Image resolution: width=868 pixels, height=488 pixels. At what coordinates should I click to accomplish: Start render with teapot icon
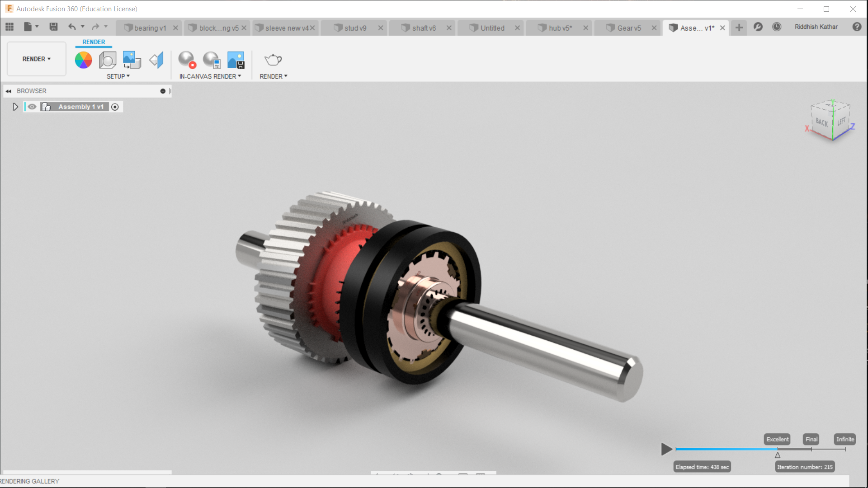[273, 60]
